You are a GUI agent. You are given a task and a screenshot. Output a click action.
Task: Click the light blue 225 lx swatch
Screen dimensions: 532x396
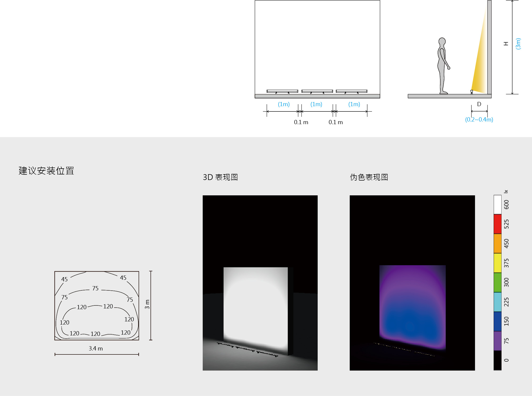tap(497, 302)
